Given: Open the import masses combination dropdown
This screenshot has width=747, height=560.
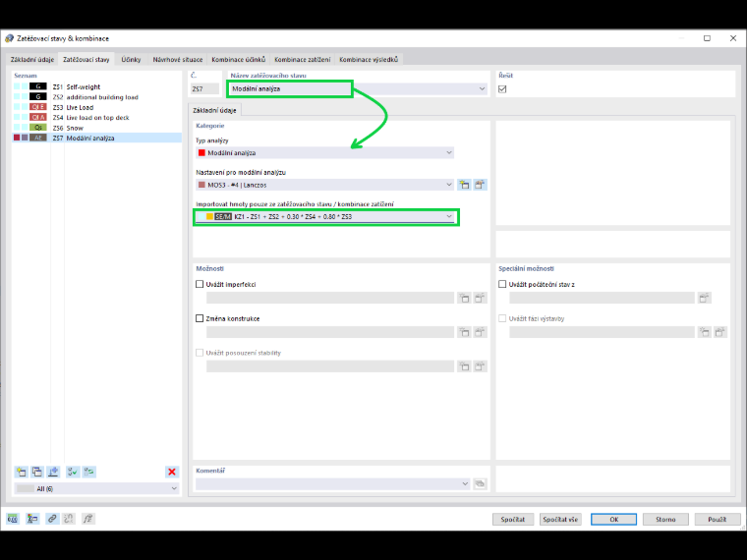Looking at the screenshot, I should [x=449, y=217].
